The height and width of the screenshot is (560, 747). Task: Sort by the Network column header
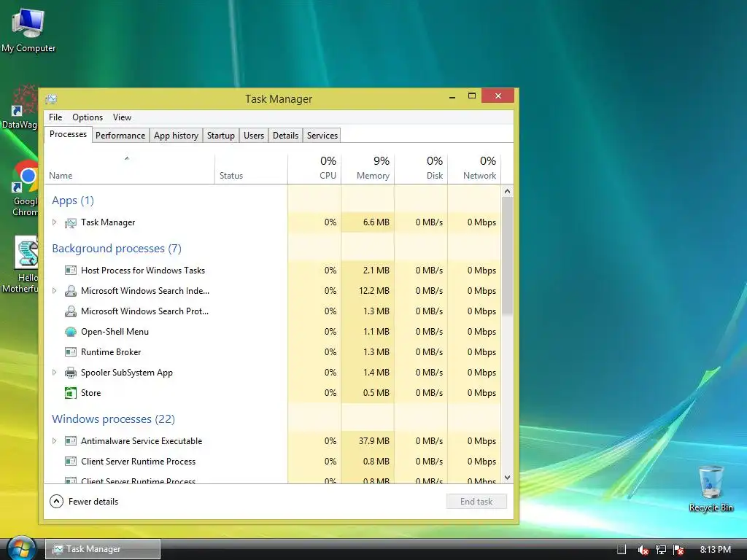474,168
